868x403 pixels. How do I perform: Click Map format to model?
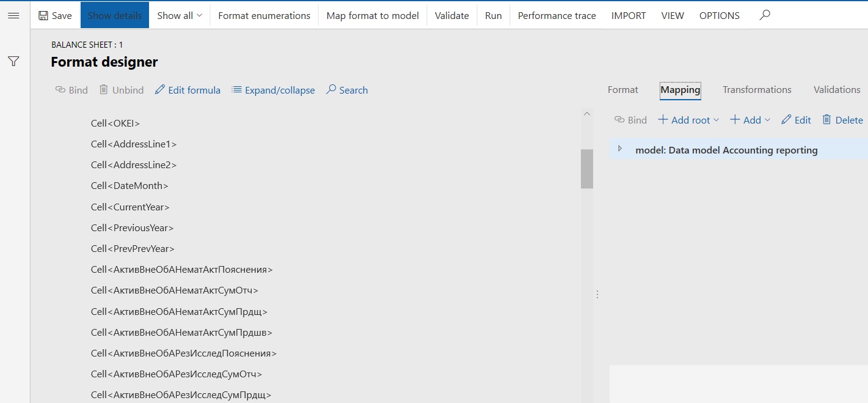click(373, 15)
